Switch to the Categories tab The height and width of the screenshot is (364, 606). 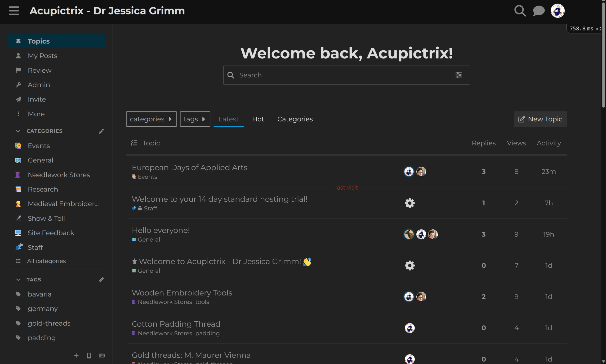tap(295, 119)
